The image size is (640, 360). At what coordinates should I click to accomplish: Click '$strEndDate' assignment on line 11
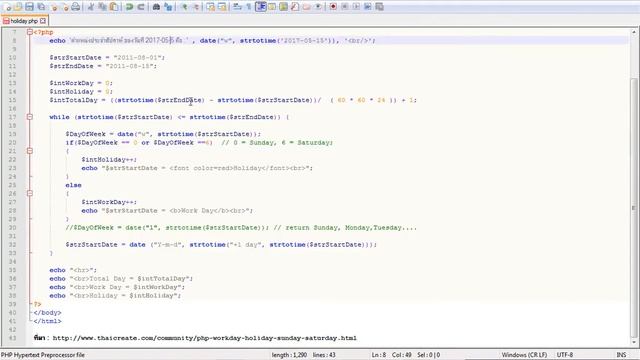coord(103,66)
